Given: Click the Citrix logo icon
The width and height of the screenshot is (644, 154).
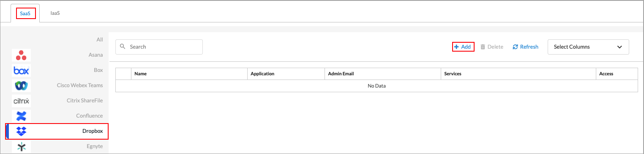Looking at the screenshot, I should [21, 101].
